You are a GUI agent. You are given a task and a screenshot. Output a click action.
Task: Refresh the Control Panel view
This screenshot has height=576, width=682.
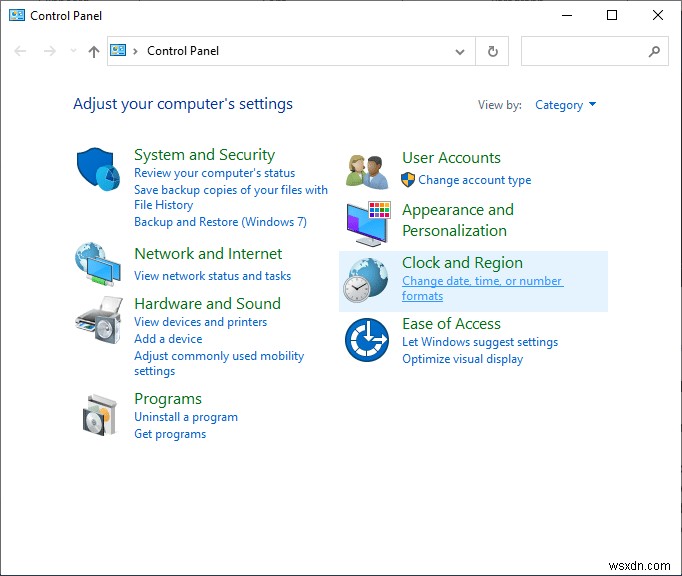(x=492, y=51)
